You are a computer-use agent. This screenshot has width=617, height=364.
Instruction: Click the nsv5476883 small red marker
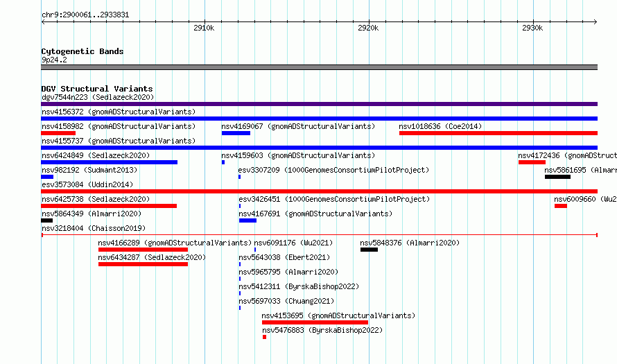coord(264,337)
